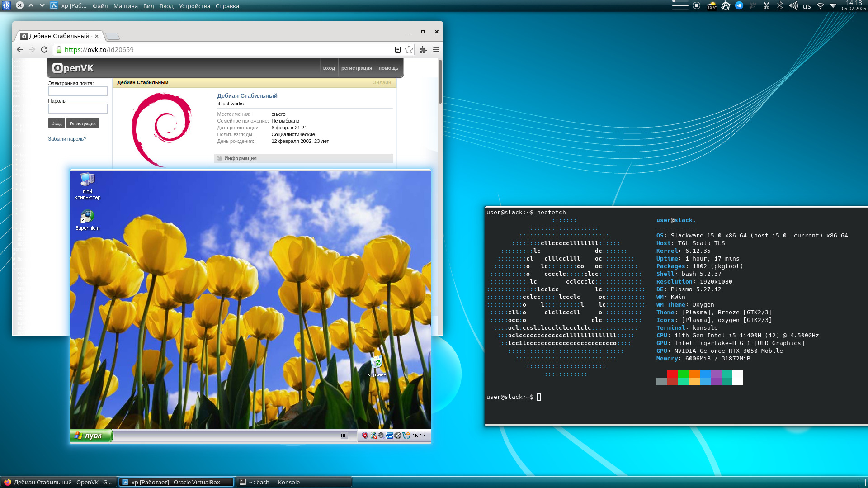868x488 pixels.
Task: Bookmark the page with the star icon
Action: coord(409,50)
